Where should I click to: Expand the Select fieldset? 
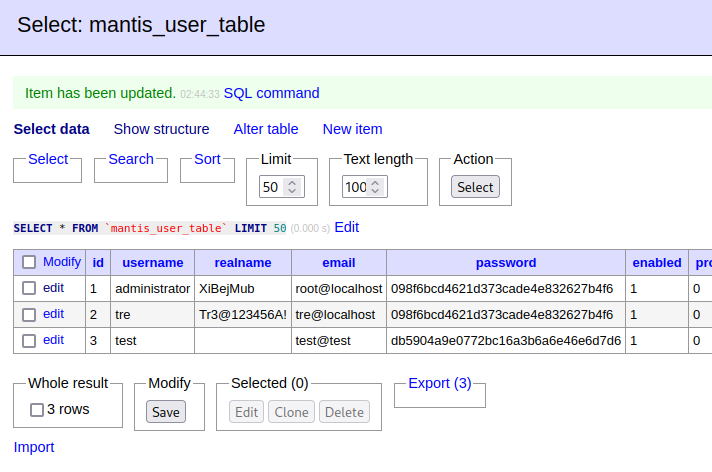(x=48, y=159)
